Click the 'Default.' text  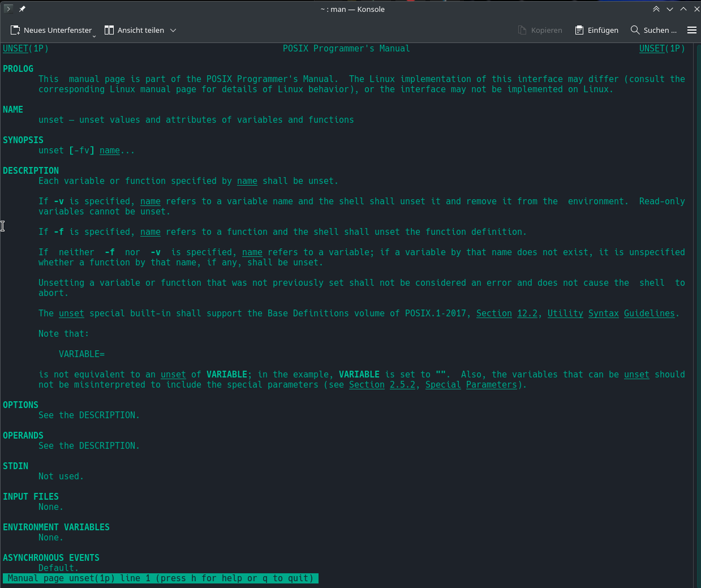58,568
